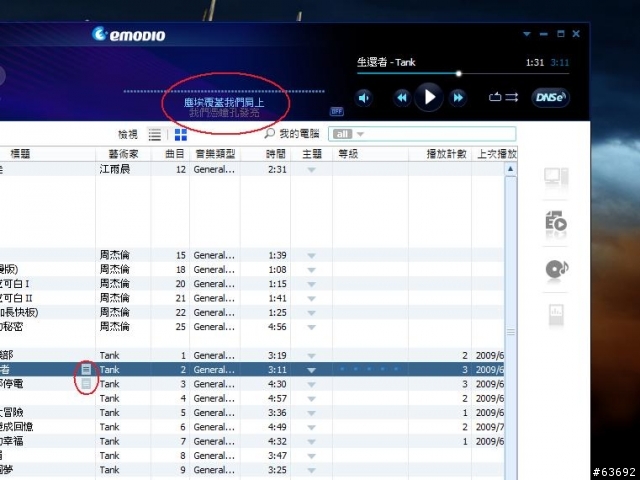Sort by the 時間 column header
Screen dimensions: 640x480
(276, 154)
